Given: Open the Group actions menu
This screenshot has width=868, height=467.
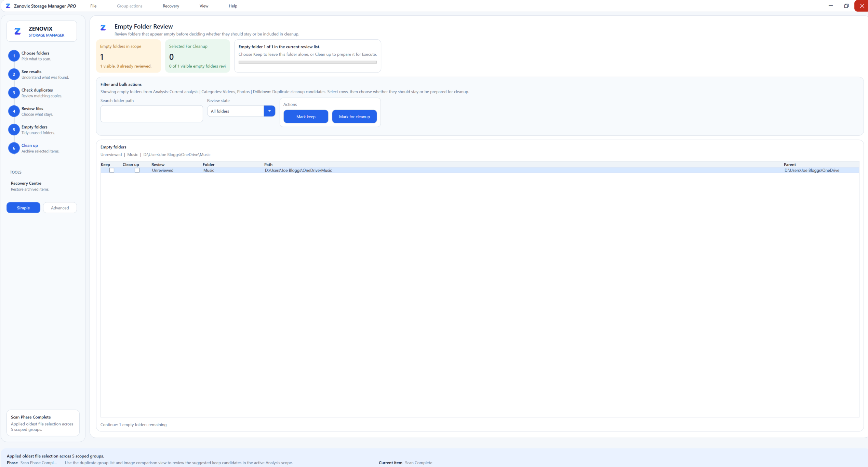Looking at the screenshot, I should pos(130,6).
